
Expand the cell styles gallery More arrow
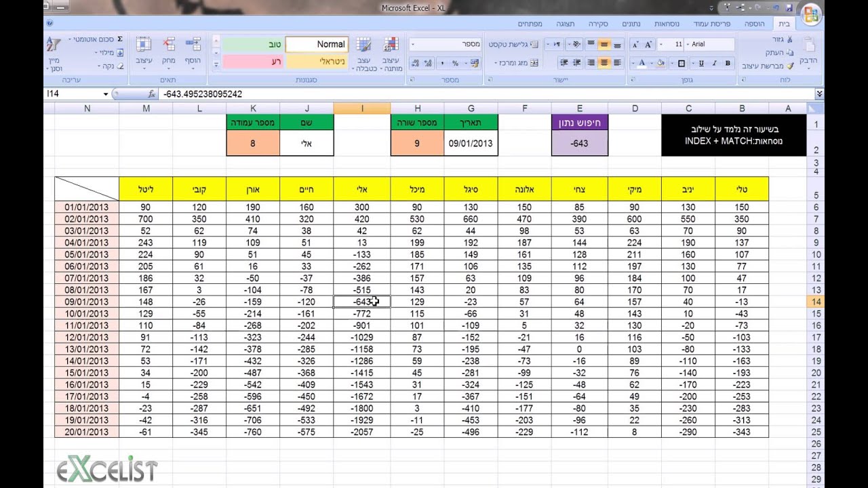pyautogui.click(x=217, y=66)
